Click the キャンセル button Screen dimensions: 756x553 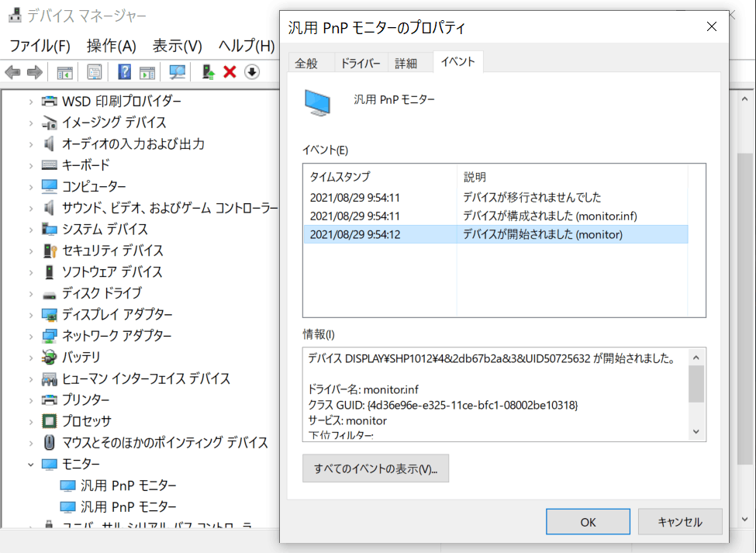tap(680, 522)
